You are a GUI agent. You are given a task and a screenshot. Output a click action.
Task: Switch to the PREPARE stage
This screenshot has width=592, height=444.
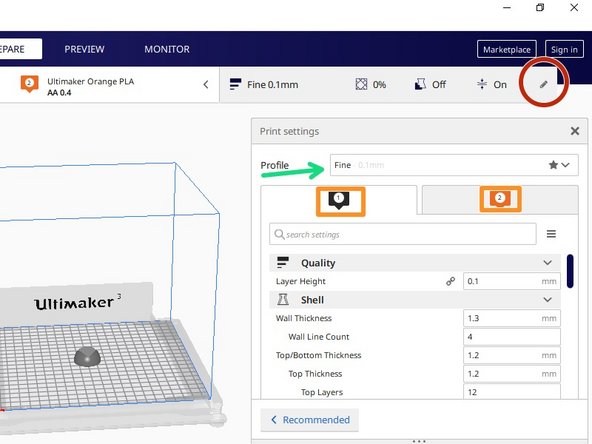20,49
